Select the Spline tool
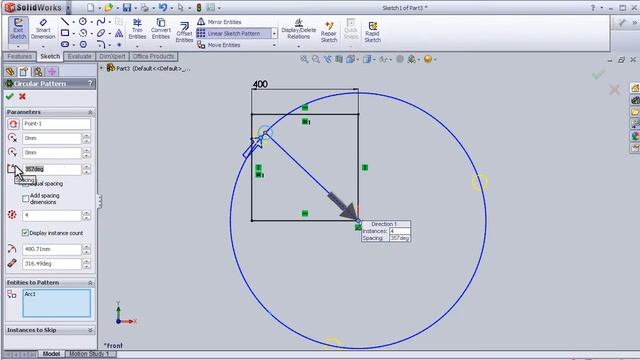Screen dimensions: 640x360 point(101,21)
